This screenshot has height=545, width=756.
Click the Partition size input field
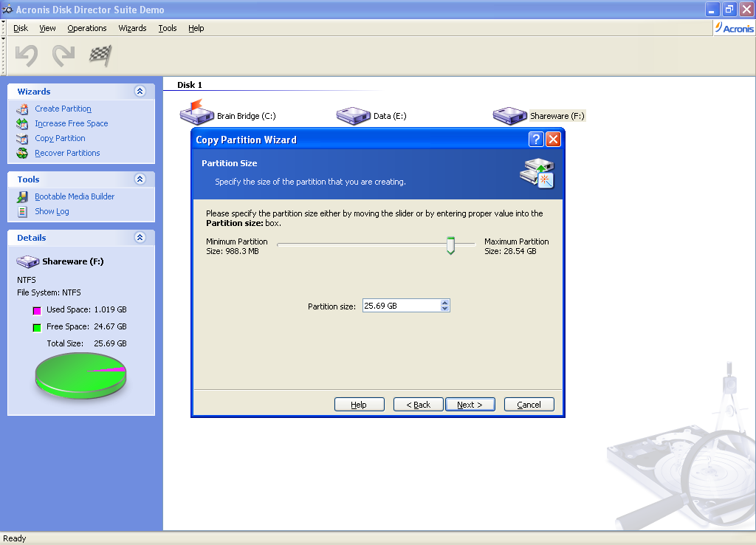[x=401, y=306]
